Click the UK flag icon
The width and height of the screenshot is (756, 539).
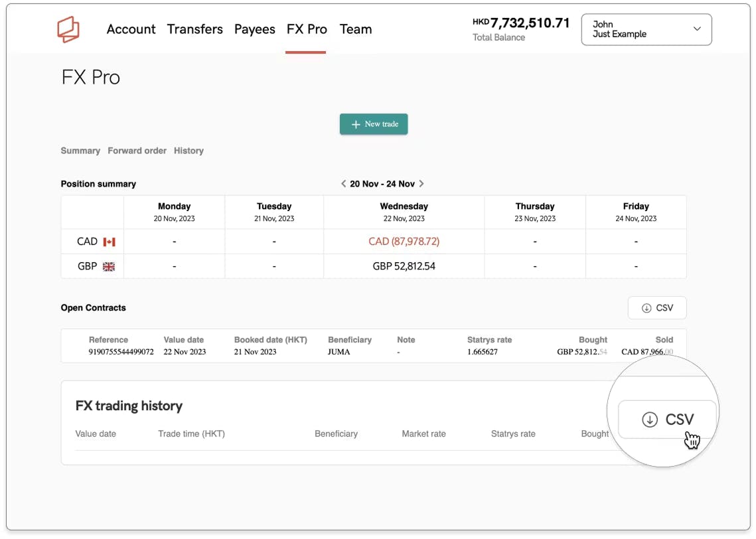click(109, 266)
